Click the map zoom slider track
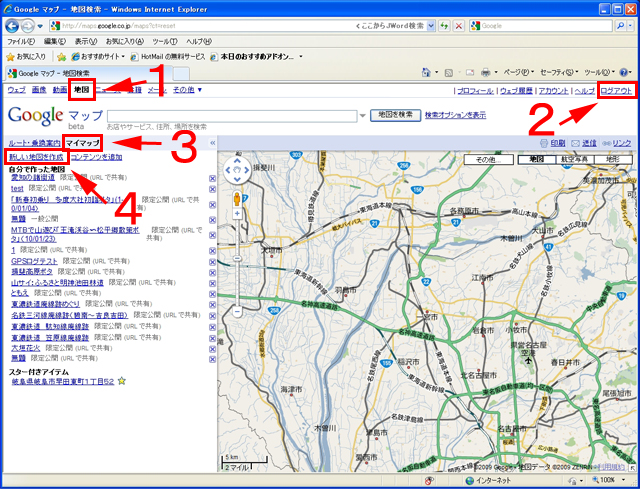This screenshot has width=640, height=489. [237, 262]
